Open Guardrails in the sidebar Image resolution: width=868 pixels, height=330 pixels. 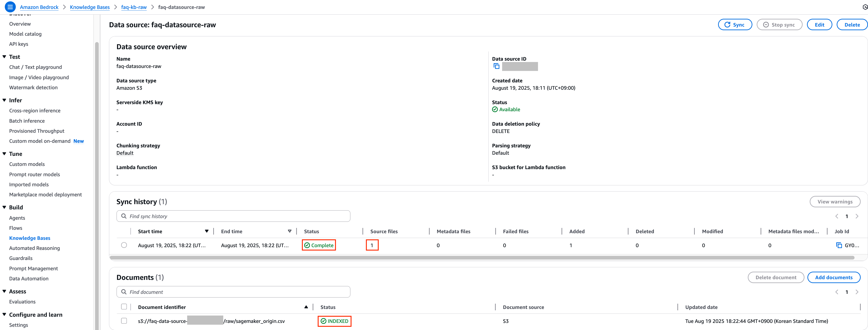(21, 258)
